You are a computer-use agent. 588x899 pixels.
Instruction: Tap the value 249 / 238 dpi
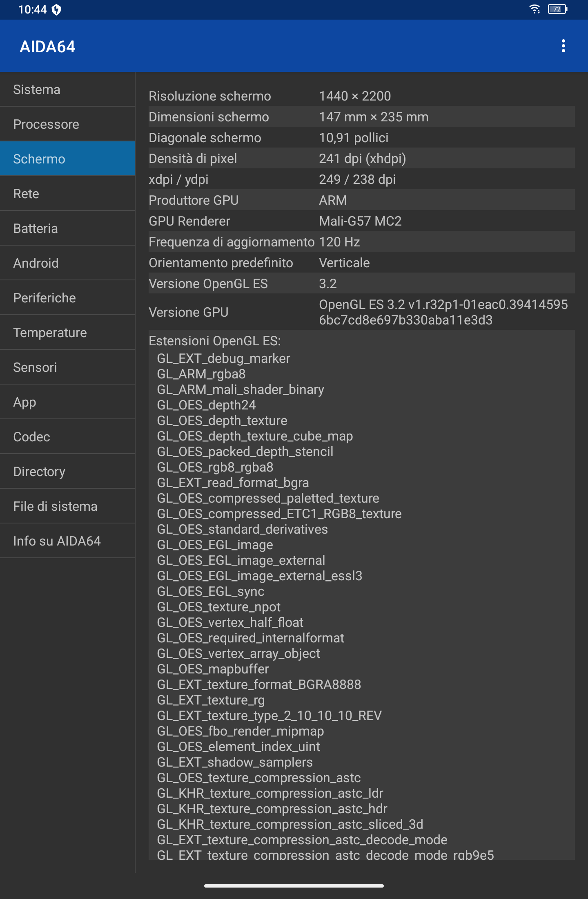357,179
